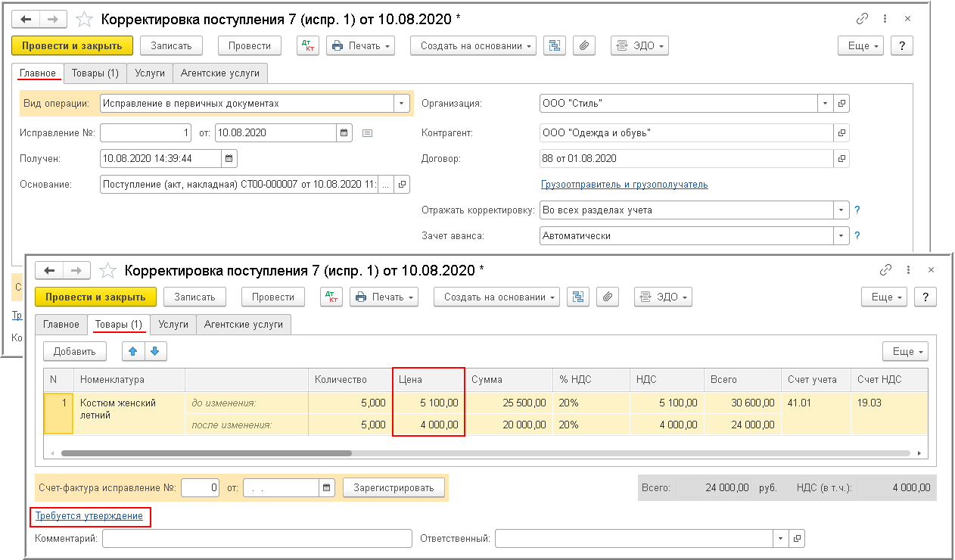Focus the Комментарий input field

[x=257, y=539]
